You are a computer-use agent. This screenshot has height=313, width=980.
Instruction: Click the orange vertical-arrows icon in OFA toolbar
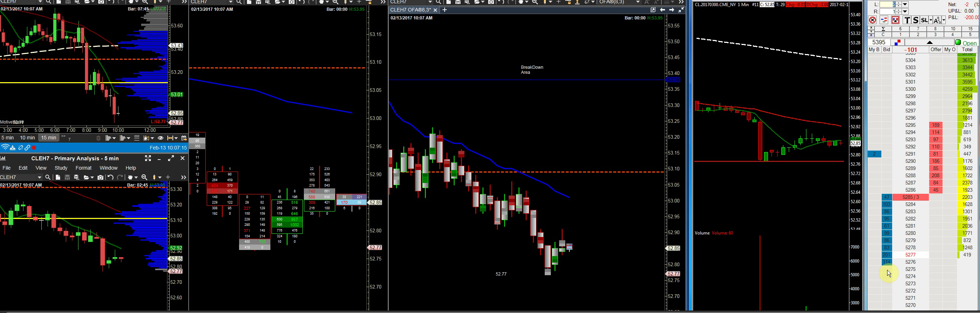577,2
